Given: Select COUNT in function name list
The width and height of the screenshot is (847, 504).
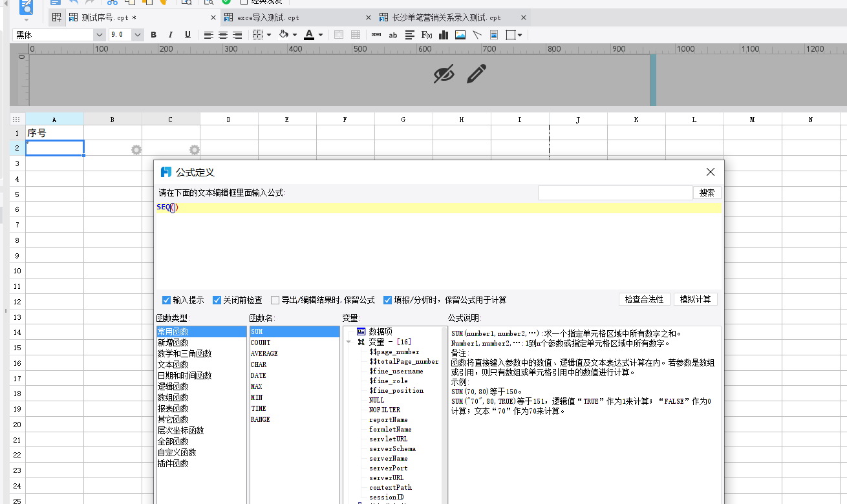Looking at the screenshot, I should (261, 342).
